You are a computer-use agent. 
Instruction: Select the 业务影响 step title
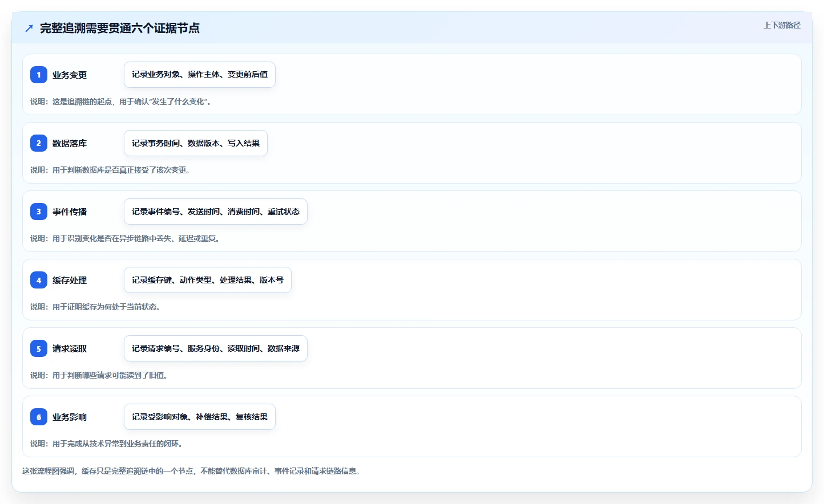pos(70,417)
